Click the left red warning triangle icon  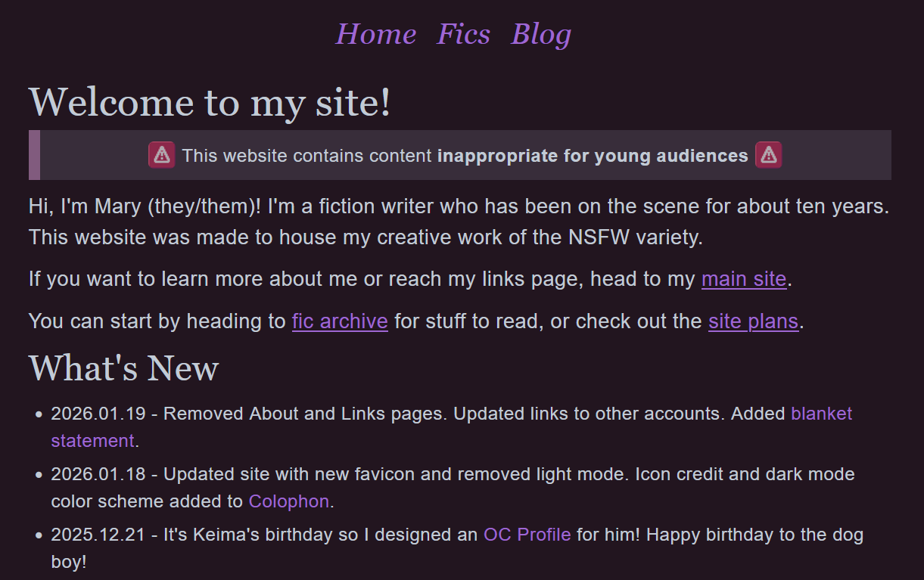pos(160,155)
